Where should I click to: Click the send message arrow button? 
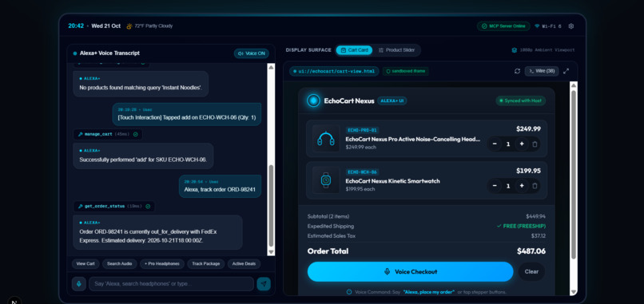coord(264,283)
